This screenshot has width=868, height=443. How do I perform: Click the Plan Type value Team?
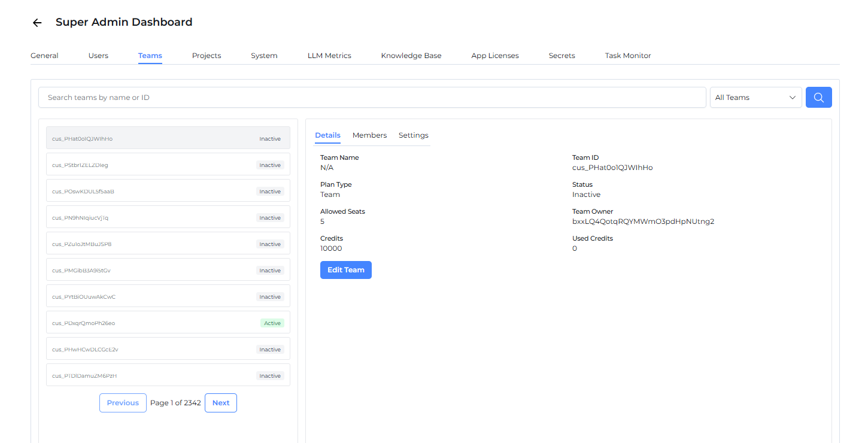coord(330,195)
